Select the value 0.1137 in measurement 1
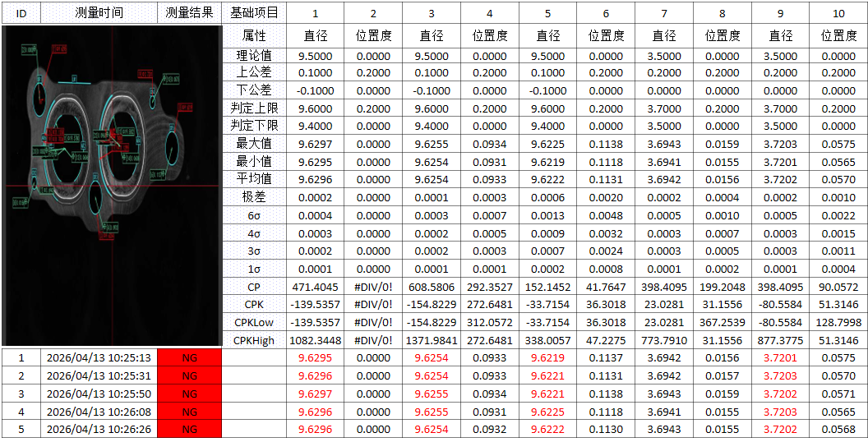Screen dimensions: 868x442 coord(606,358)
